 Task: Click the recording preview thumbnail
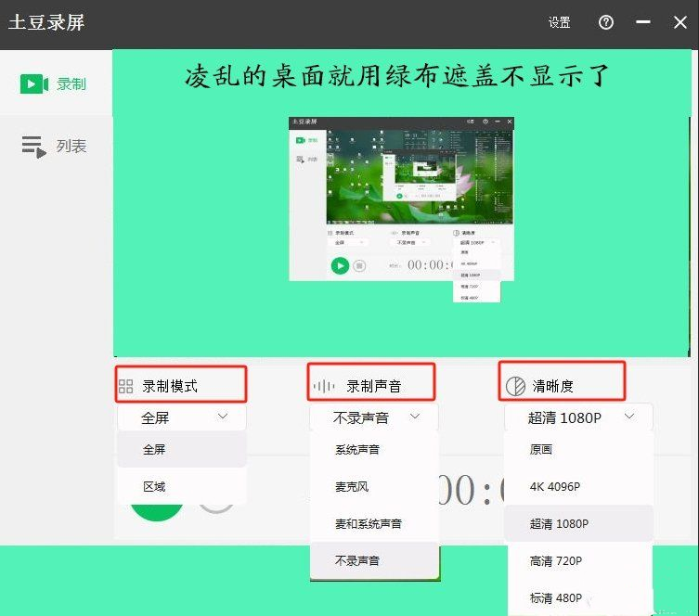tap(401, 199)
